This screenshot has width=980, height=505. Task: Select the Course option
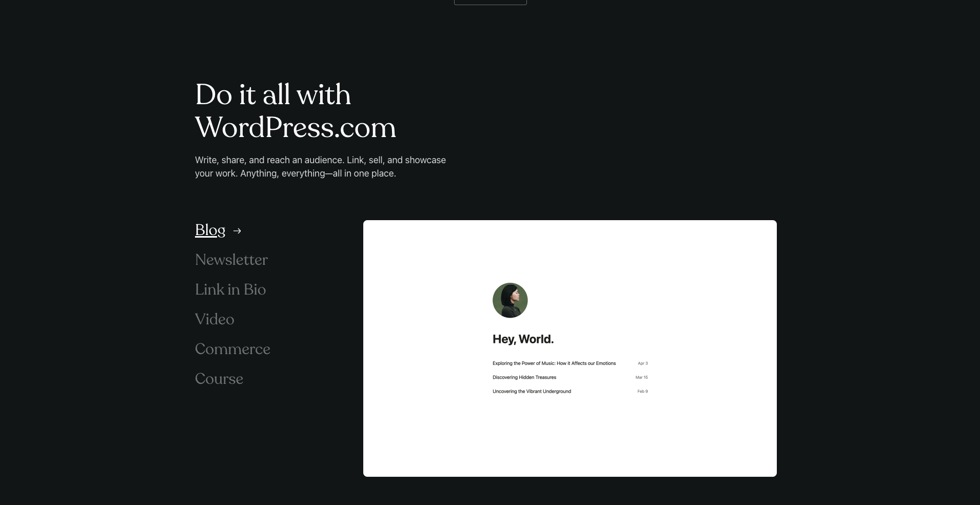point(219,379)
